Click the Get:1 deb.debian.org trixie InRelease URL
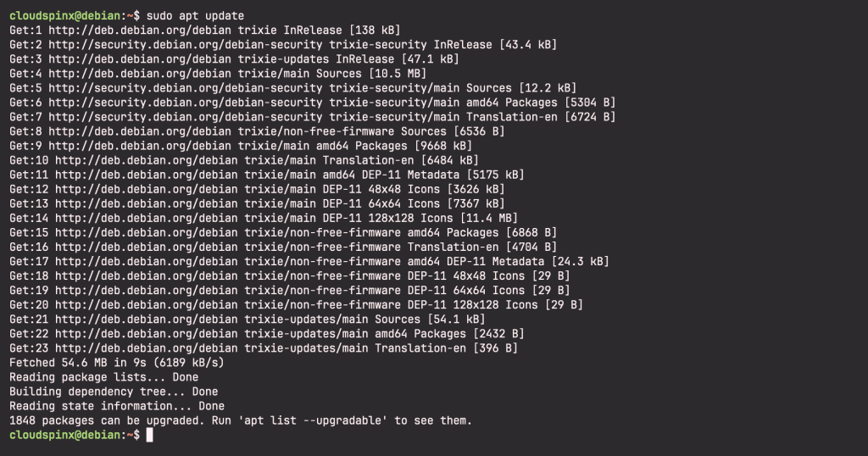This screenshot has width=868, height=456. [140, 31]
